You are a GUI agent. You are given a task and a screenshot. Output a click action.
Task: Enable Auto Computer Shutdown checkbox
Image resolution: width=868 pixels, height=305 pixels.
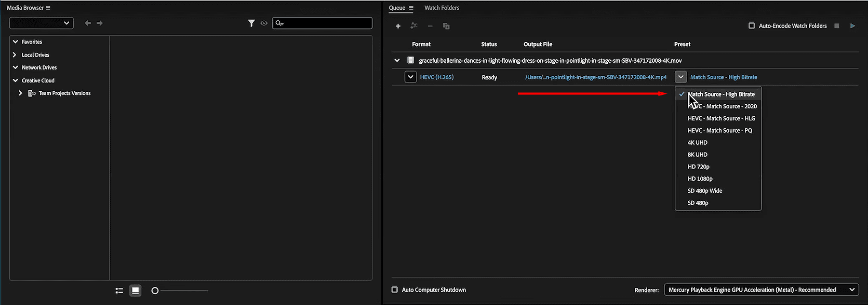click(395, 290)
